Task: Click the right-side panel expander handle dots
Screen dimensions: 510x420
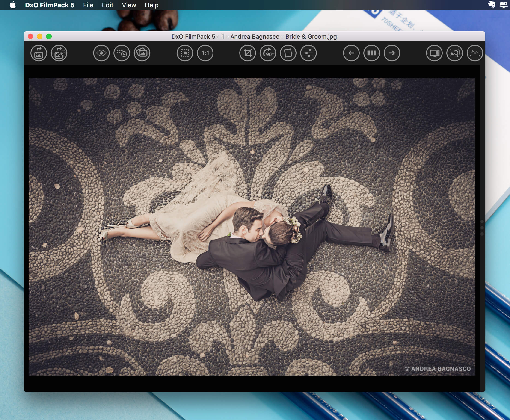Action: [x=482, y=228]
